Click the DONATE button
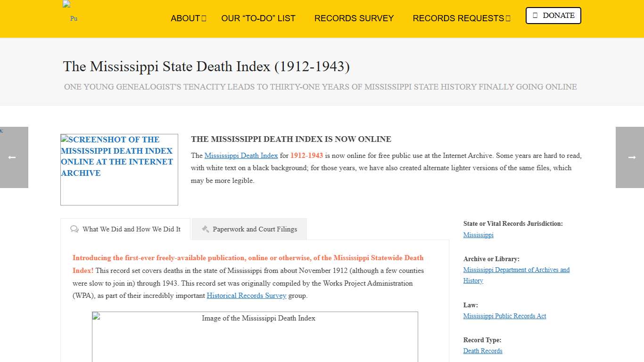 (553, 15)
